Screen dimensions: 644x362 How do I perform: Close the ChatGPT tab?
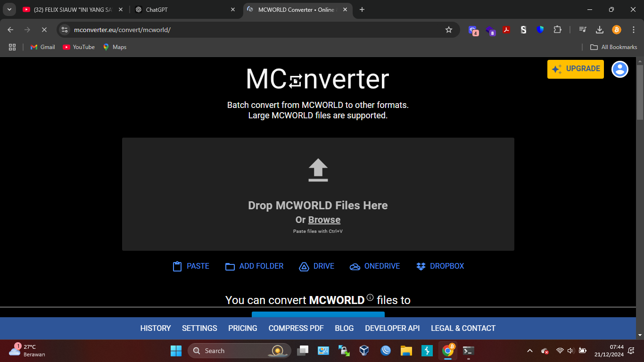coord(233,9)
